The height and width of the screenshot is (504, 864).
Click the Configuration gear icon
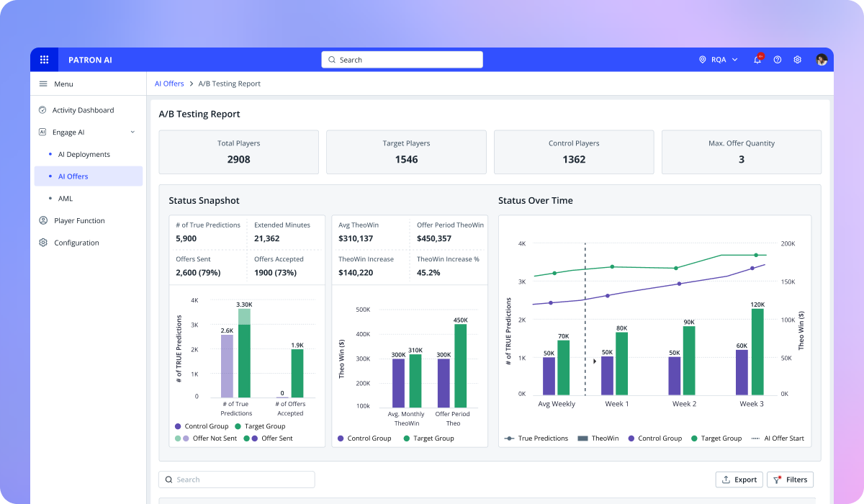click(x=43, y=243)
